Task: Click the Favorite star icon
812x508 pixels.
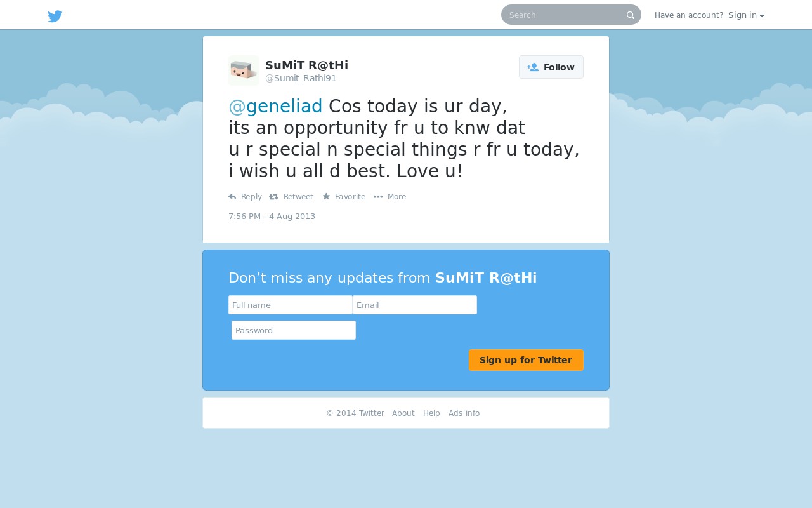Action: coord(326,197)
